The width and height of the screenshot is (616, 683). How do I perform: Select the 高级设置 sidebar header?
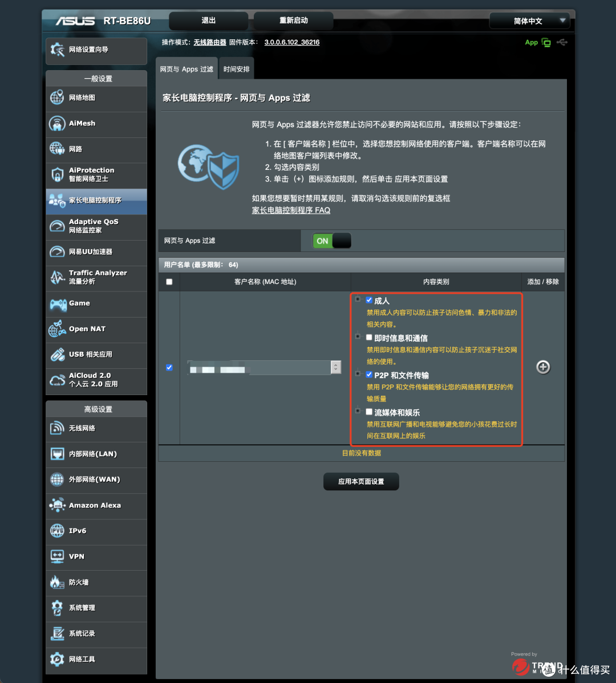(96, 409)
